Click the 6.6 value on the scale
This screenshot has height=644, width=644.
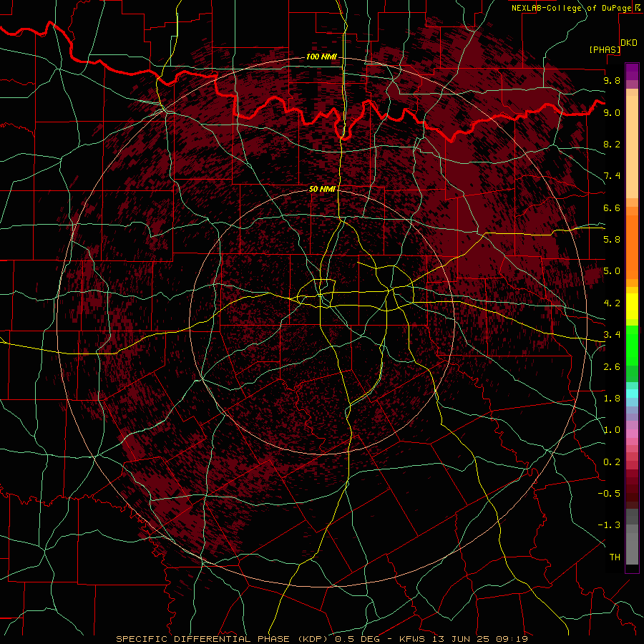[x=612, y=208]
